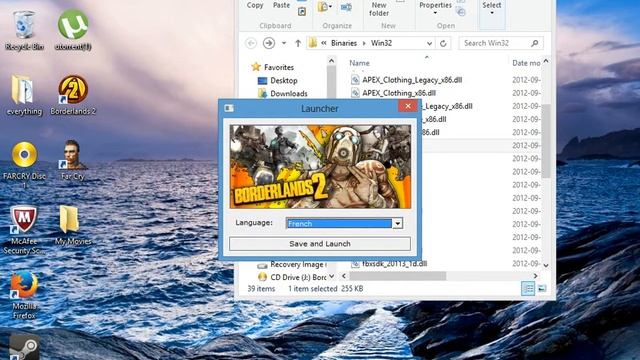Click the file list vertical scrollbar

click(x=546, y=141)
